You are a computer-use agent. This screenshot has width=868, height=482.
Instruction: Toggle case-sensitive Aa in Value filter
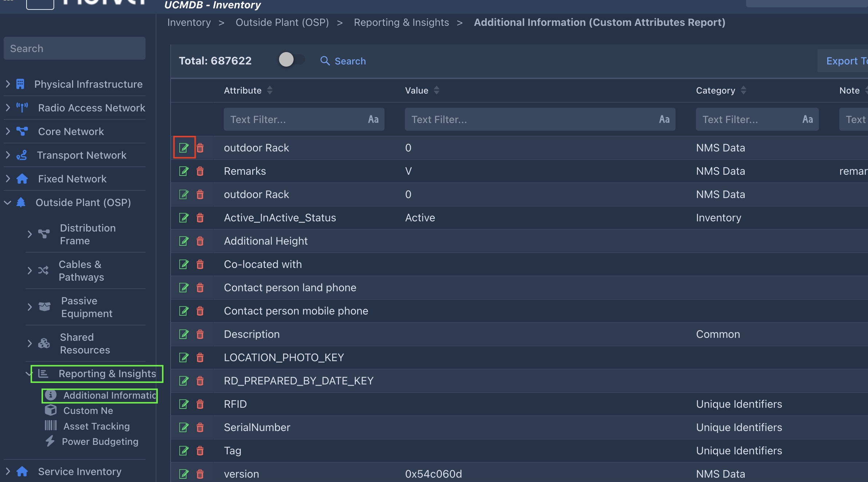664,119
